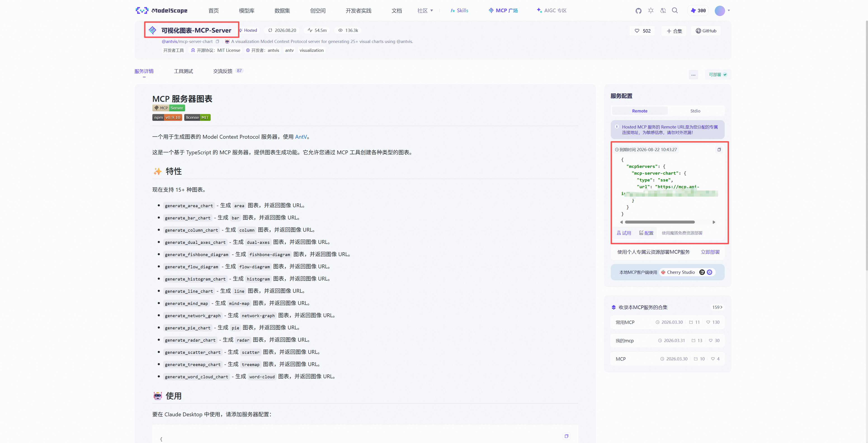Click the npm v0.9.10 badge
Viewport: 868px width, 443px height.
tap(167, 117)
